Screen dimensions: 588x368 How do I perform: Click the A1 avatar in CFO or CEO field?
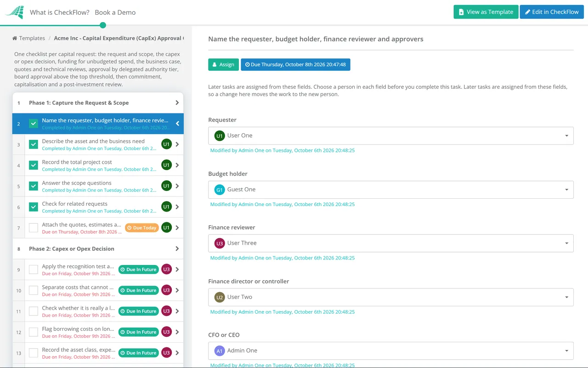(220, 351)
